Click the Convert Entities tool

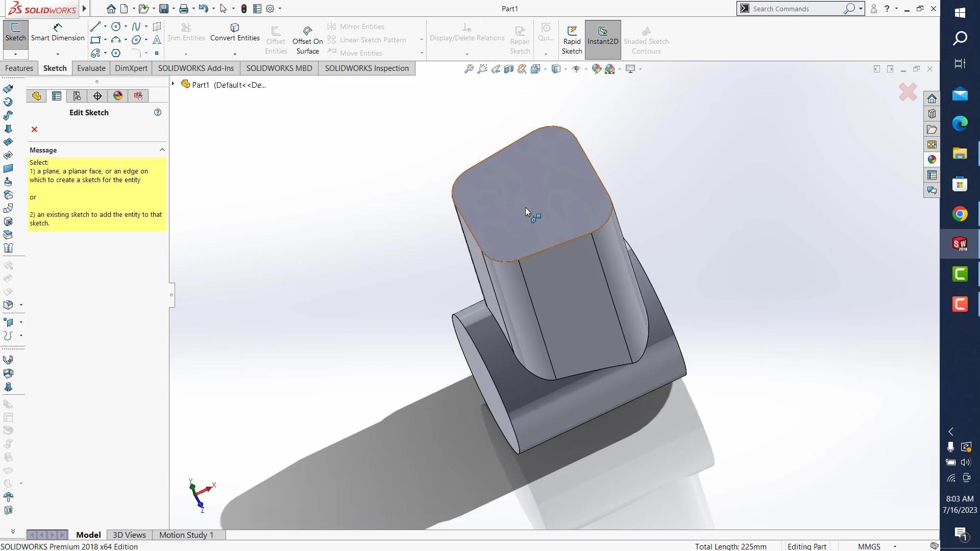[235, 32]
